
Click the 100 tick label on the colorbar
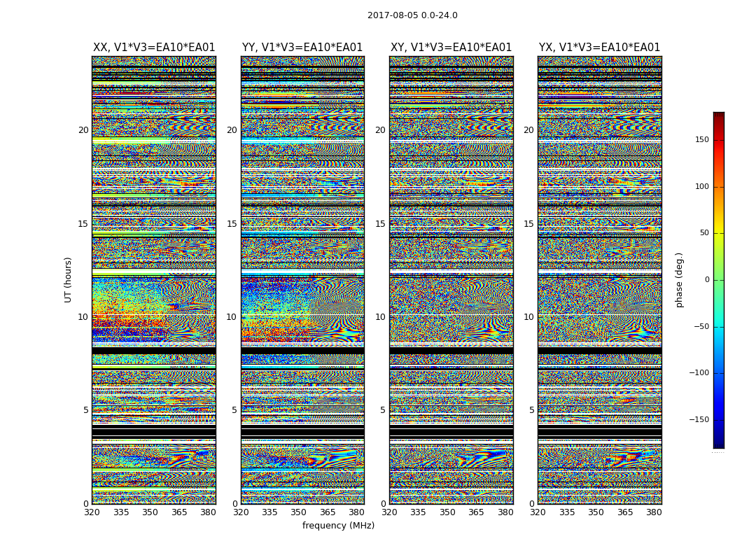pyautogui.click(x=702, y=186)
